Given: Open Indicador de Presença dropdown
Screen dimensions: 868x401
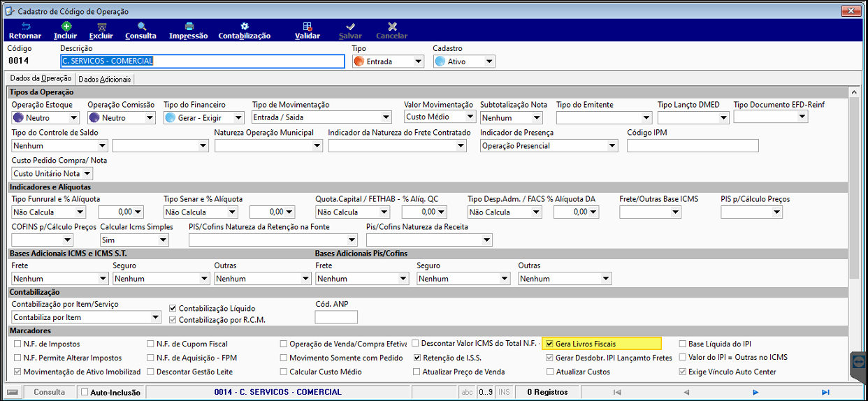Looking at the screenshot, I should point(612,145).
